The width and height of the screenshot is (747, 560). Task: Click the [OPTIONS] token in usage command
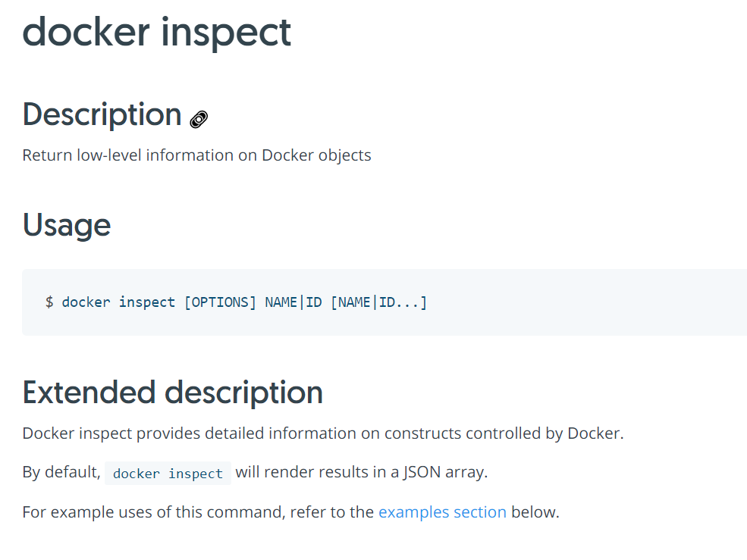[x=220, y=302]
